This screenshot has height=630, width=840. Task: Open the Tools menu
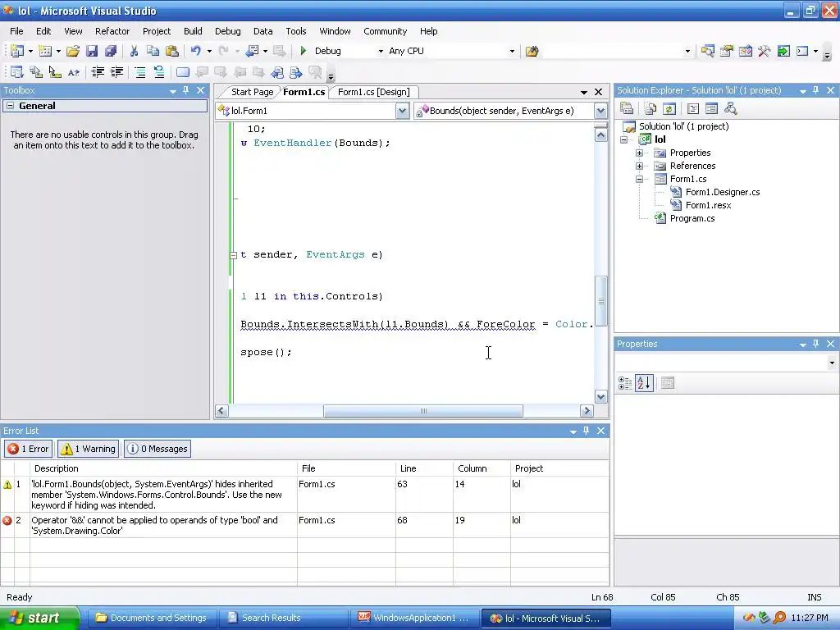click(295, 31)
